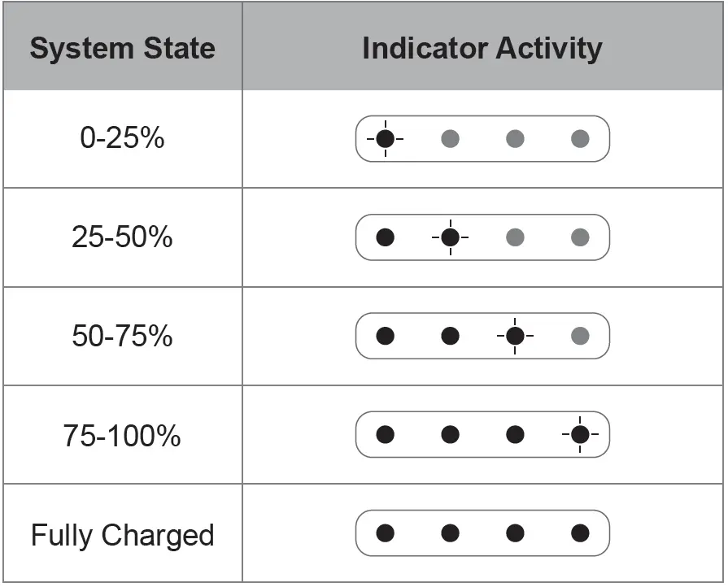Click the 75-100% state label
The width and height of the screenshot is (728, 587).
pos(123,436)
